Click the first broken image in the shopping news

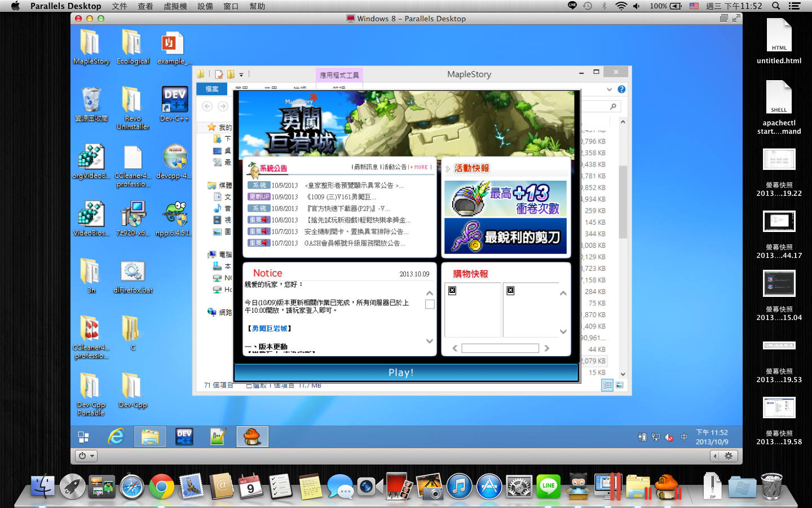point(452,291)
